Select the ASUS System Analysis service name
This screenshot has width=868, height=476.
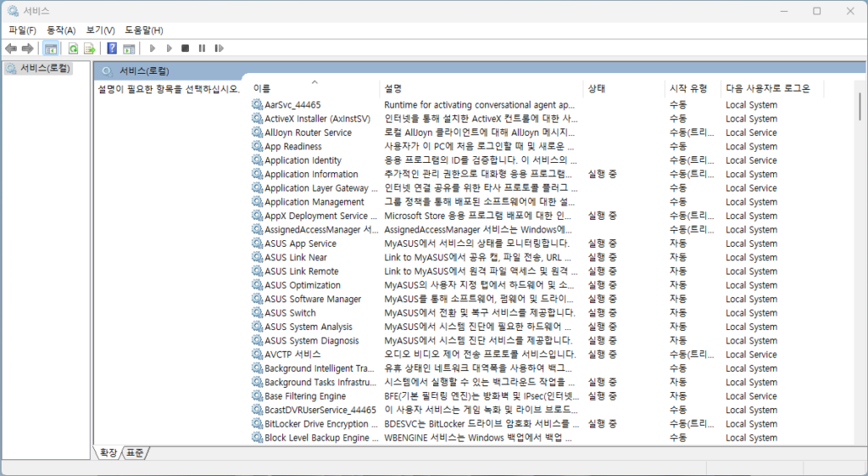[x=309, y=327]
